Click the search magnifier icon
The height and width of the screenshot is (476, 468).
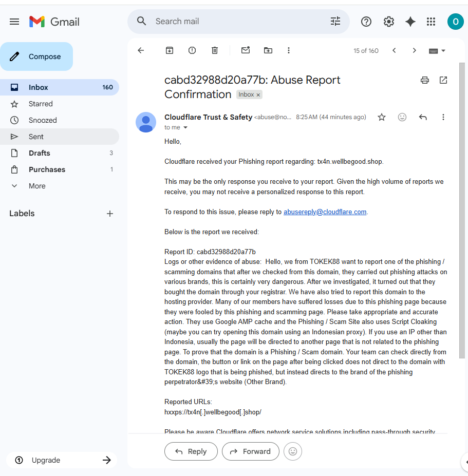tap(141, 21)
